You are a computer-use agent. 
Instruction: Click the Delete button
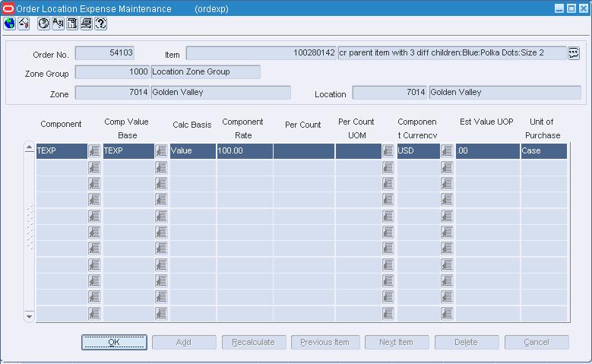467,342
